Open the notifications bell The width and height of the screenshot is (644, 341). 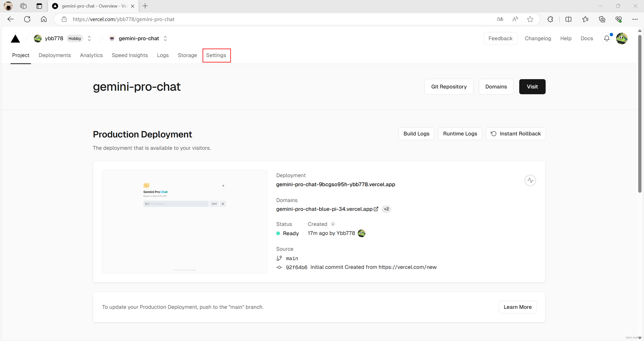coord(607,38)
